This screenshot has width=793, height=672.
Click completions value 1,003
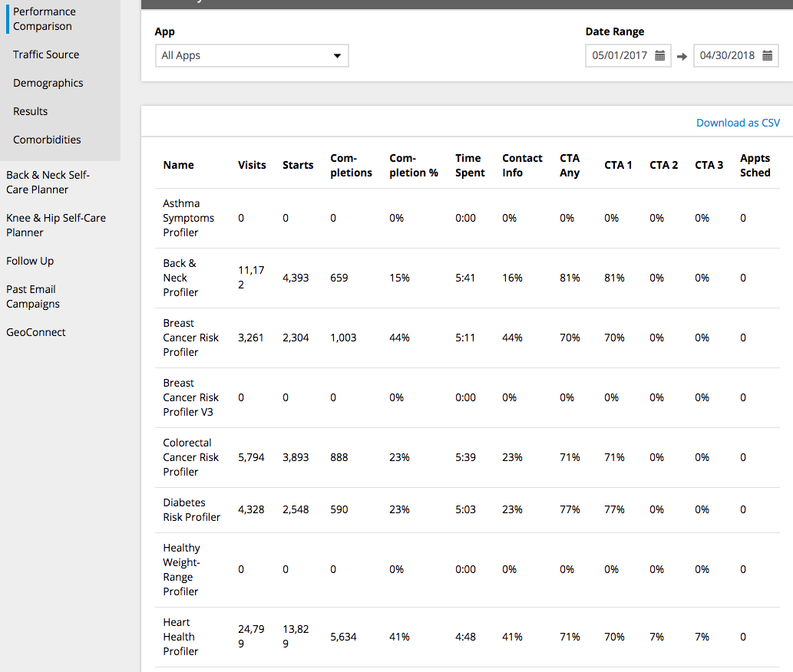click(343, 338)
